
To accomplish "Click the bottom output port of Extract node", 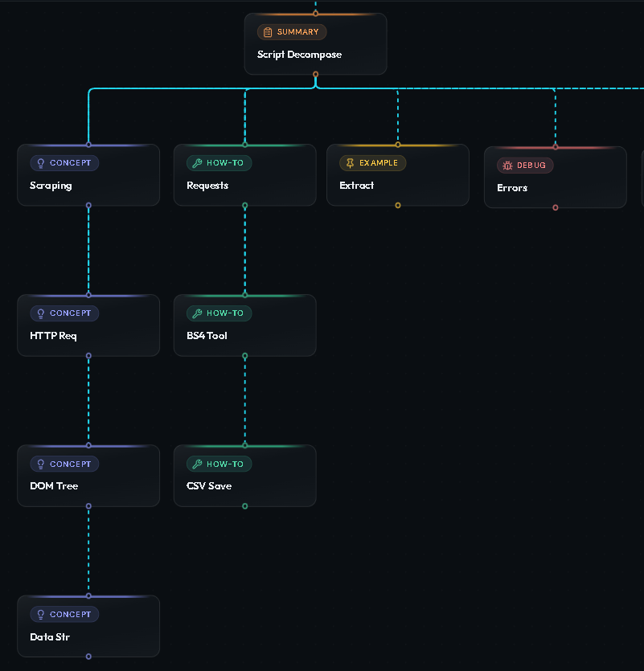I will click(398, 206).
